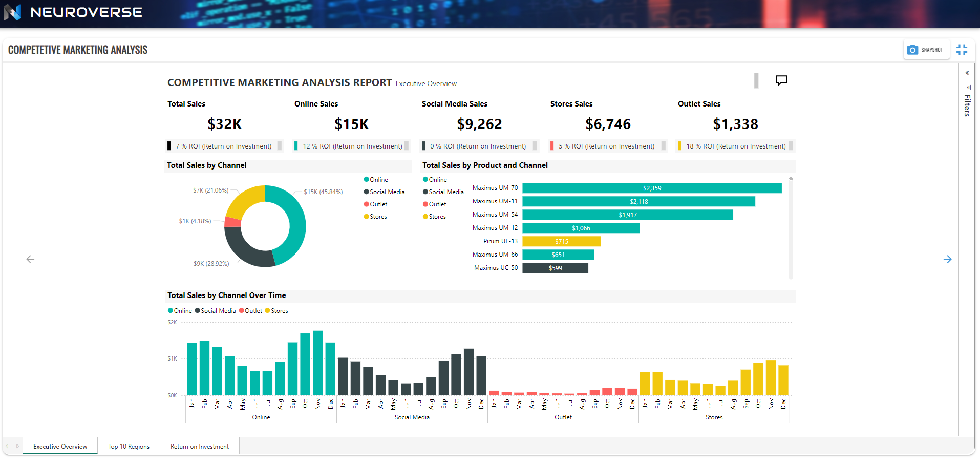
Task: Open the comment speech bubble icon
Action: tap(781, 80)
